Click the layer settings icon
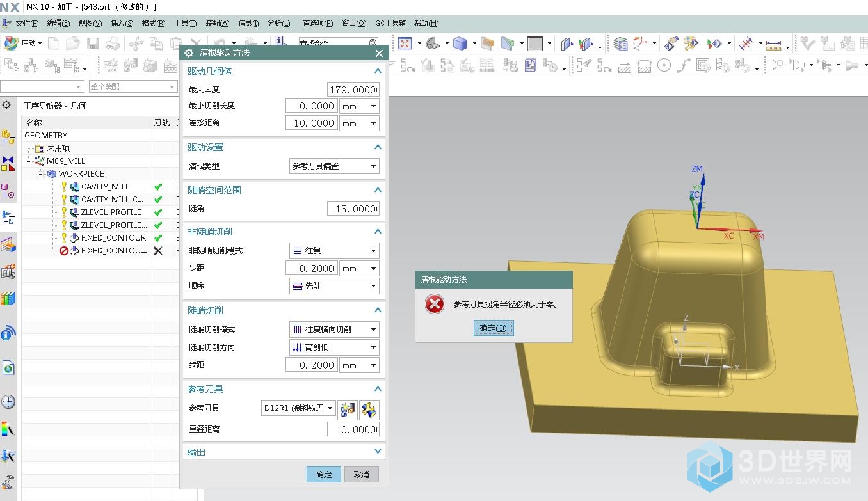The height and width of the screenshot is (501, 868). [620, 44]
